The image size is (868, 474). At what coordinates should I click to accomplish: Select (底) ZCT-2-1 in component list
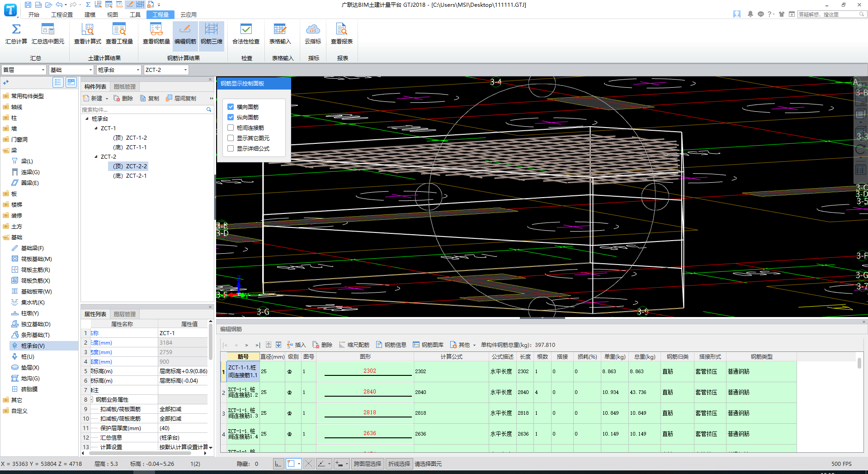(130, 176)
